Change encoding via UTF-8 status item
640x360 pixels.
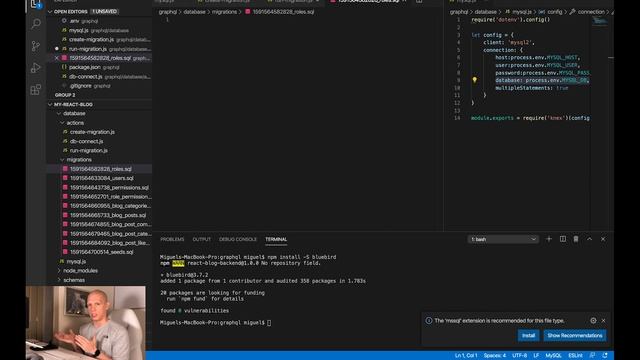pyautogui.click(x=519, y=356)
